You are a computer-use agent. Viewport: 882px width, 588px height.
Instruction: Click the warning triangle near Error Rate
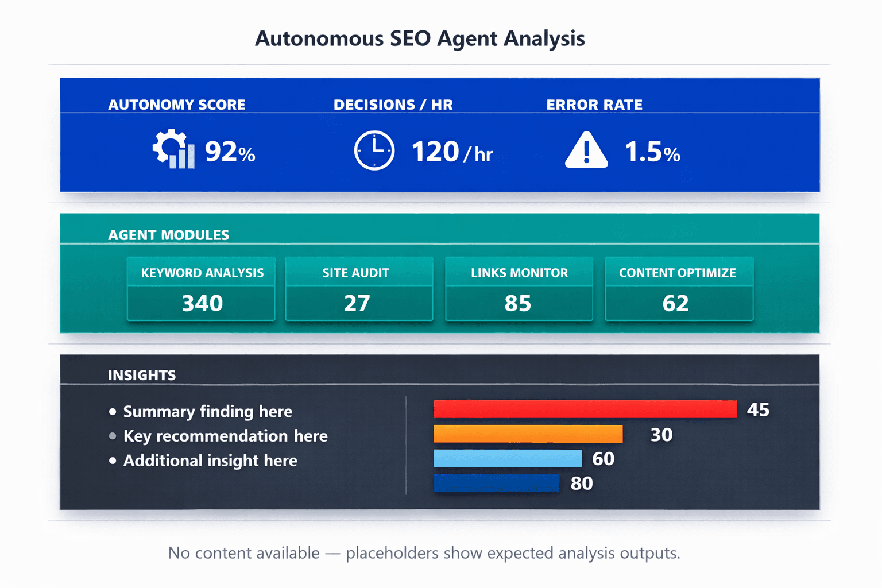pos(585,150)
